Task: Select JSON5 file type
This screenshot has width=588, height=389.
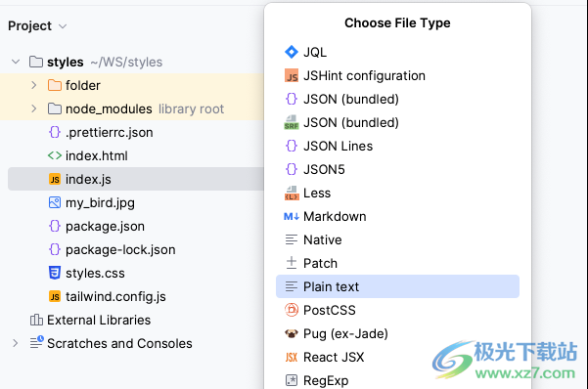Action: [x=397, y=169]
